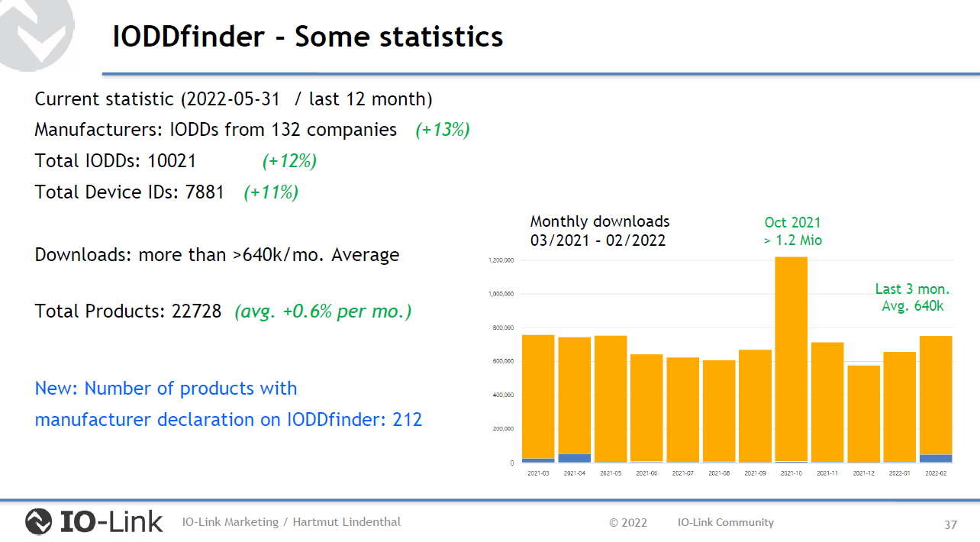This screenshot has width=980, height=542.
Task: Select the 'Total Products: 22728' text
Action: coord(128,311)
